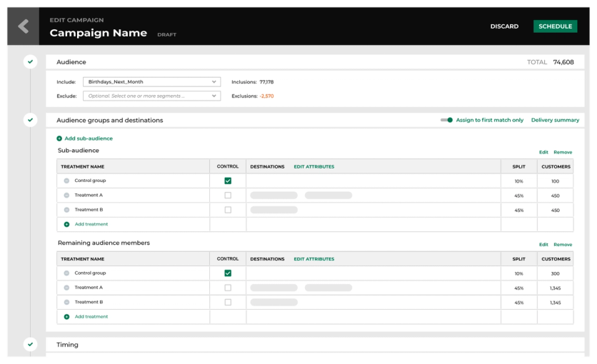
Task: Click first destination pill of Sub-audience Treatment A
Action: (x=274, y=196)
